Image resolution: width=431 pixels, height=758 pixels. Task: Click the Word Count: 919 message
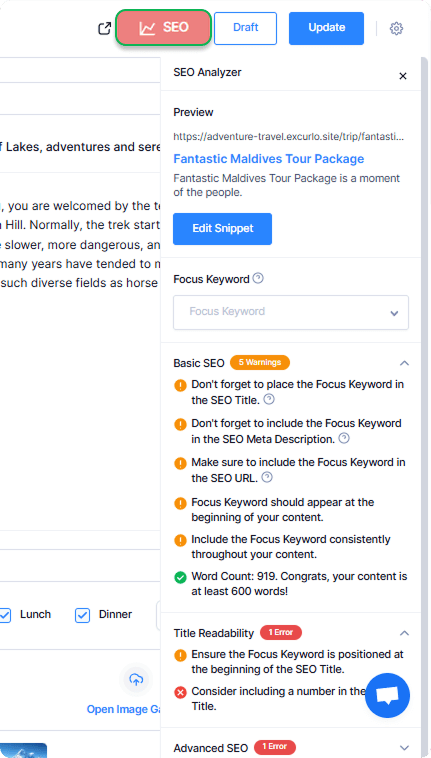pos(300,583)
